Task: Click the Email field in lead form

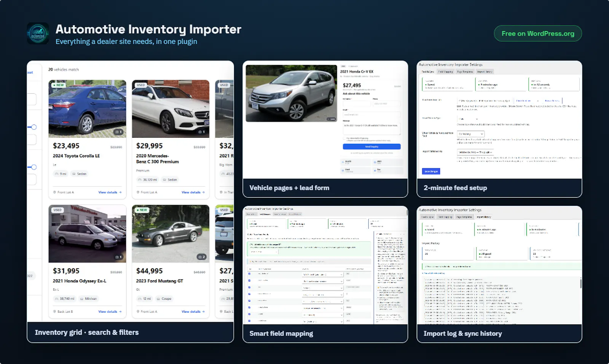Action: point(371,114)
